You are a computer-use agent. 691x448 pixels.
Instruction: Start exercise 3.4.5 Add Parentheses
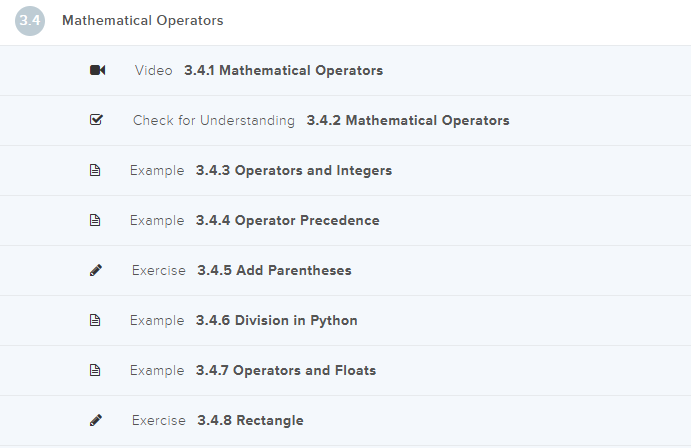click(x=274, y=271)
